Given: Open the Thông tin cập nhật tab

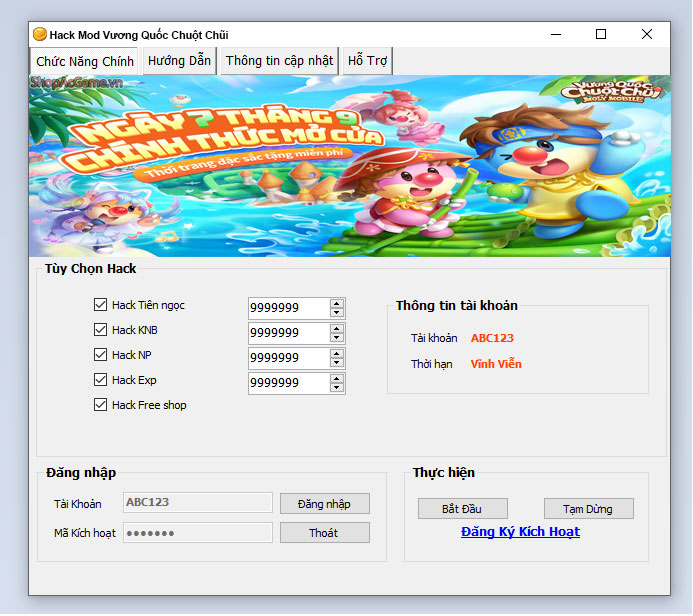Looking at the screenshot, I should 279,61.
